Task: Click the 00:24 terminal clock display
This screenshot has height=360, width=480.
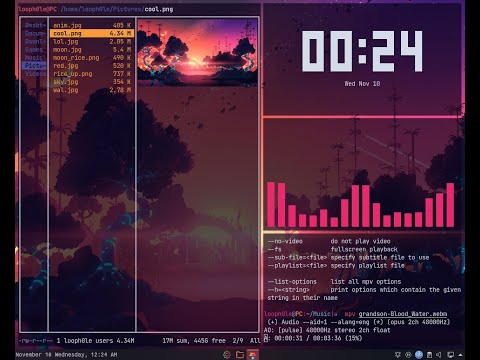Action: (362, 51)
